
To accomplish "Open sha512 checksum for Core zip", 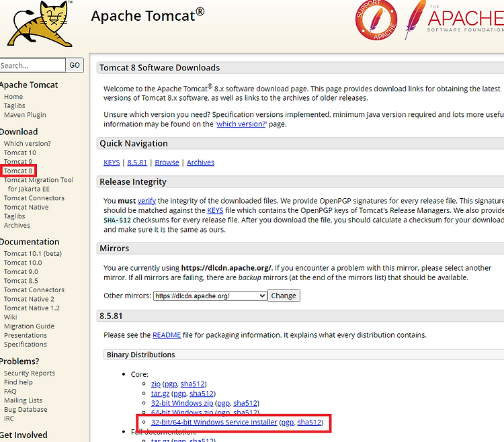I will coord(193,384).
